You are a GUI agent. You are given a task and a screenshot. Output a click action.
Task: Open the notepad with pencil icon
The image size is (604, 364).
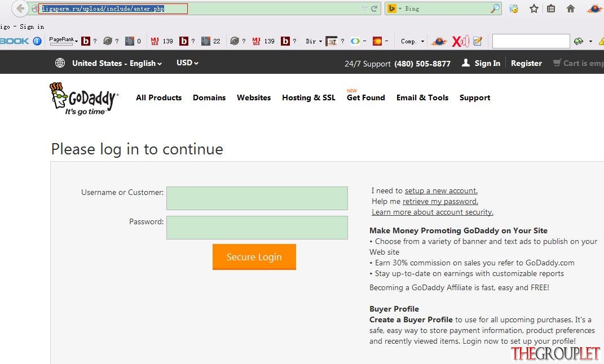[x=478, y=41]
